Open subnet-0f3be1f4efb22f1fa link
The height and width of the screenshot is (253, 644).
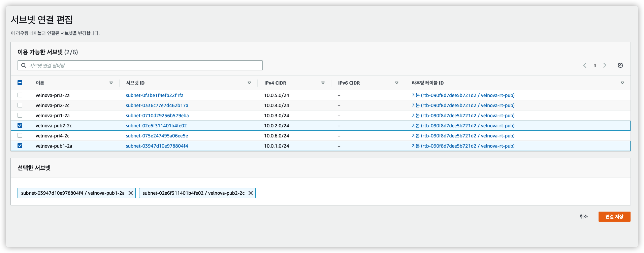(154, 95)
